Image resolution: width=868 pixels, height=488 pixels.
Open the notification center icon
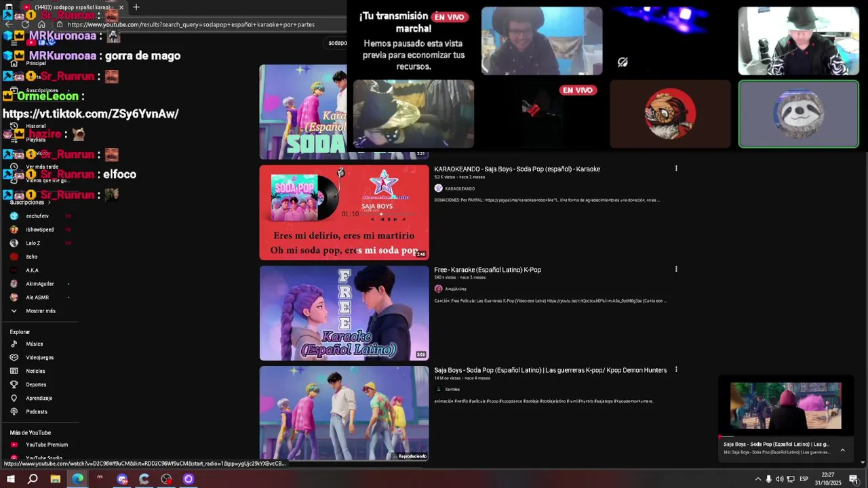[854, 479]
